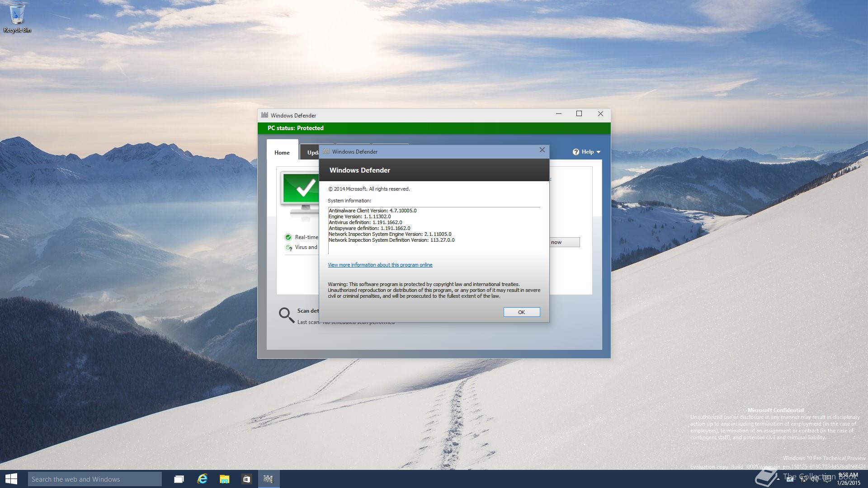
Task: Click the System information label
Action: pos(349,201)
